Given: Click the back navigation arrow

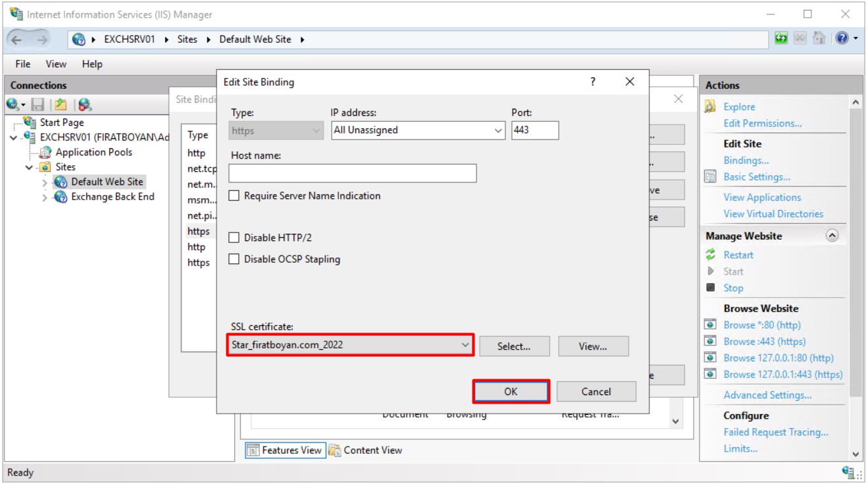Looking at the screenshot, I should 16,40.
